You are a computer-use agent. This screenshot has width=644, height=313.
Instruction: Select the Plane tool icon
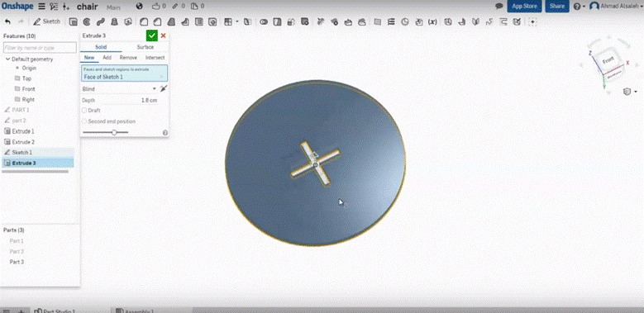pos(378,21)
